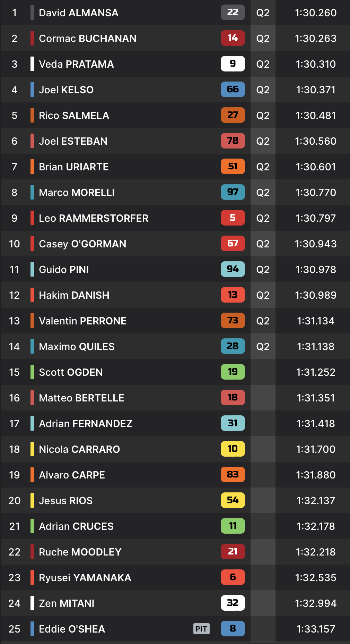Click David ALMANSA's number 22 badge
This screenshot has height=644, width=350.
click(x=233, y=12)
